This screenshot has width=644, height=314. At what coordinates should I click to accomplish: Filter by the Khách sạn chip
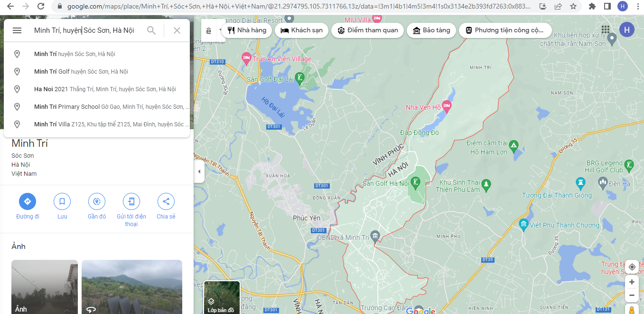[x=302, y=30]
